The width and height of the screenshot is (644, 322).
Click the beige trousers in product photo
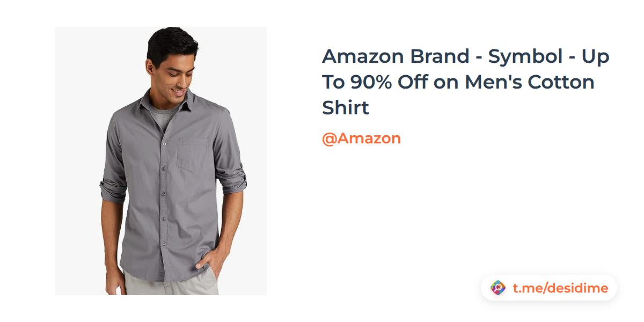point(172,283)
